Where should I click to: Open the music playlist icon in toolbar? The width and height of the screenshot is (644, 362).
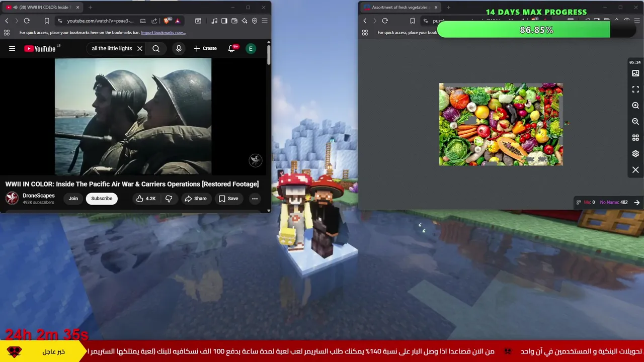point(215,21)
